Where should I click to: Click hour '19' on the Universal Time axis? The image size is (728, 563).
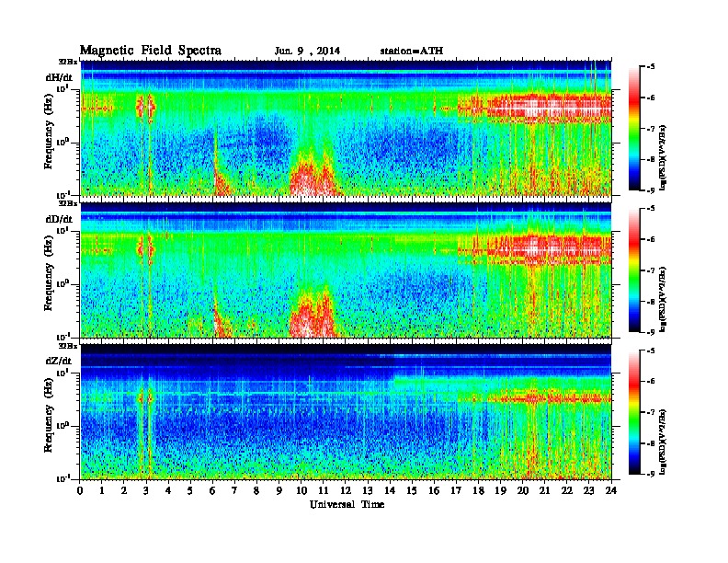tap(500, 490)
